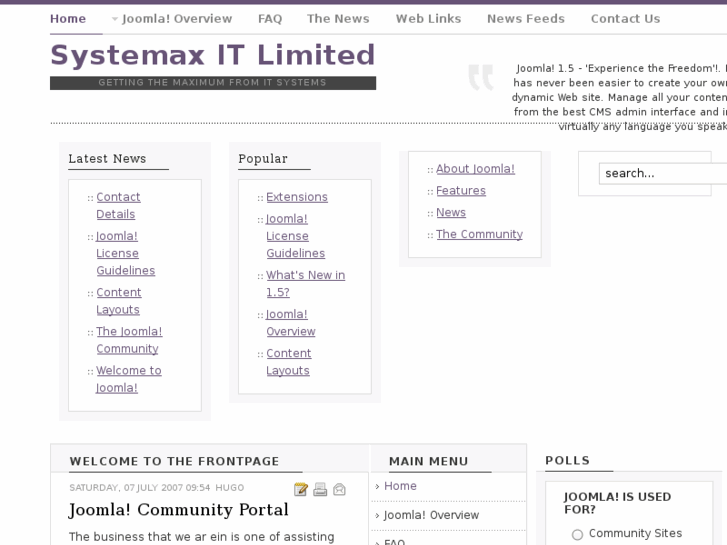Viewport: 727px width, 545px height.
Task: Open Contact Us top menu item
Action: [625, 19]
